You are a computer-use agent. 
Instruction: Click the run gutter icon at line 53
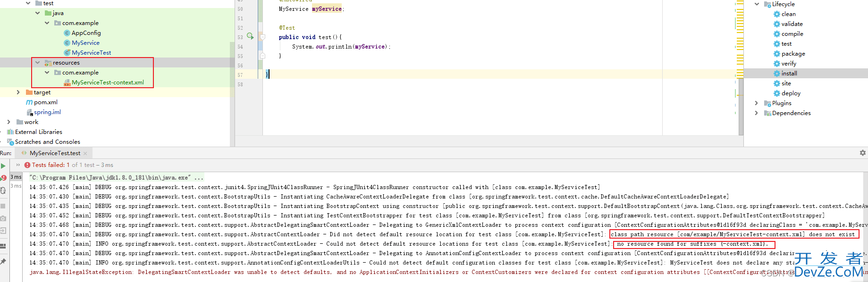[x=250, y=36]
